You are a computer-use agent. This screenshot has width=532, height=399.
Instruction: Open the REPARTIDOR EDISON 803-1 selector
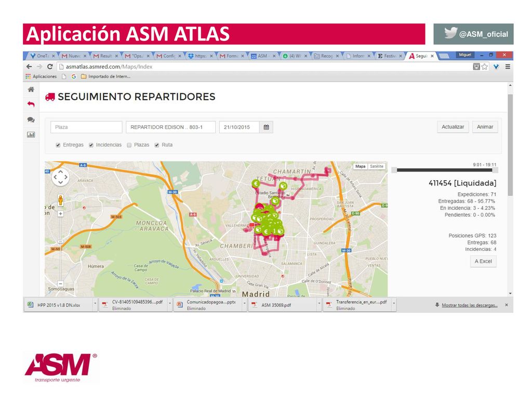pos(170,127)
